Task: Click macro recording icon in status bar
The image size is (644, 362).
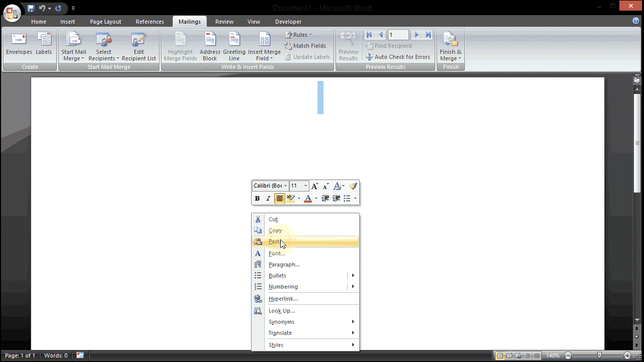Action: 80,355
